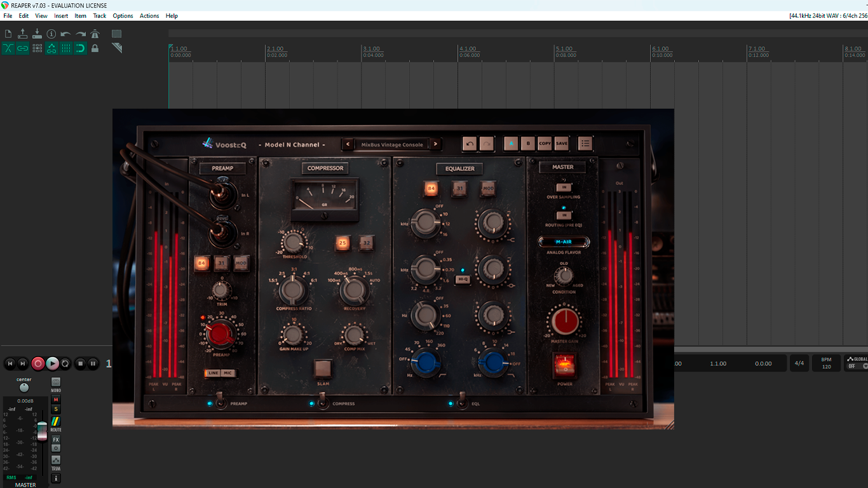Click the red Record transport button
The height and width of the screenshot is (488, 868).
point(38,363)
